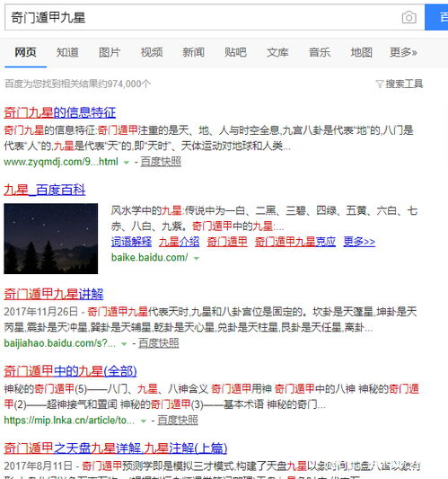Click the funnel icon beside 搜索工具
Viewport: 448px width, 479px height.
[380, 84]
